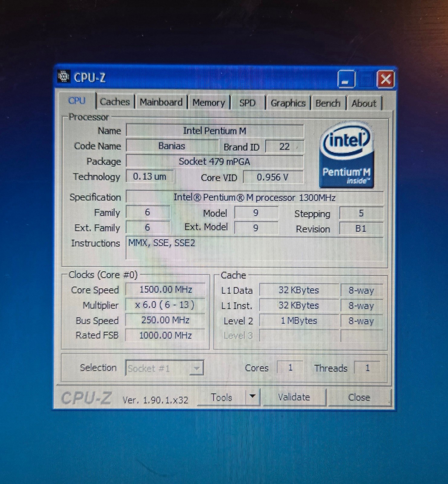Click the Intel Pentium M logo
The height and width of the screenshot is (484, 448).
point(347,155)
